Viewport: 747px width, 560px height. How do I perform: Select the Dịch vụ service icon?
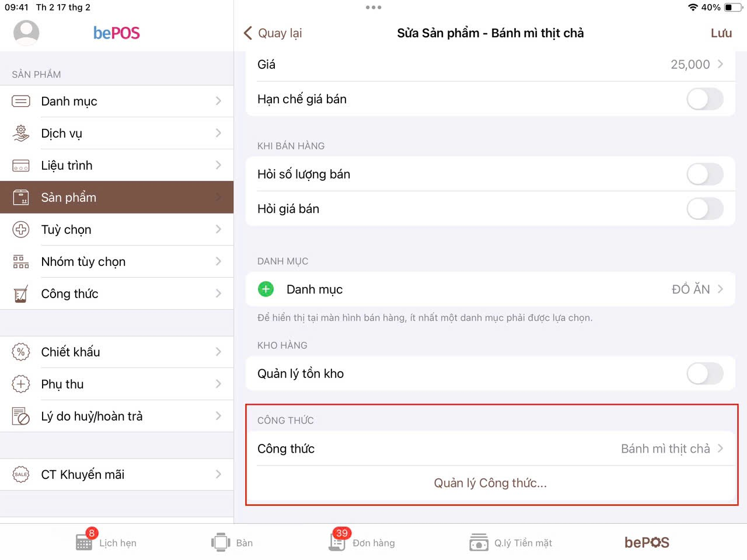pos(21,133)
